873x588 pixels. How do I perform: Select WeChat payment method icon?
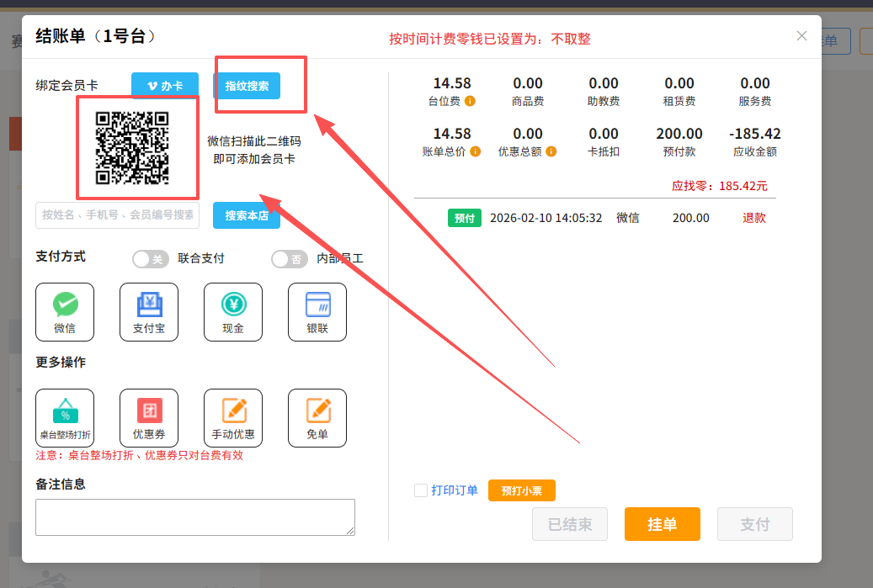[65, 311]
